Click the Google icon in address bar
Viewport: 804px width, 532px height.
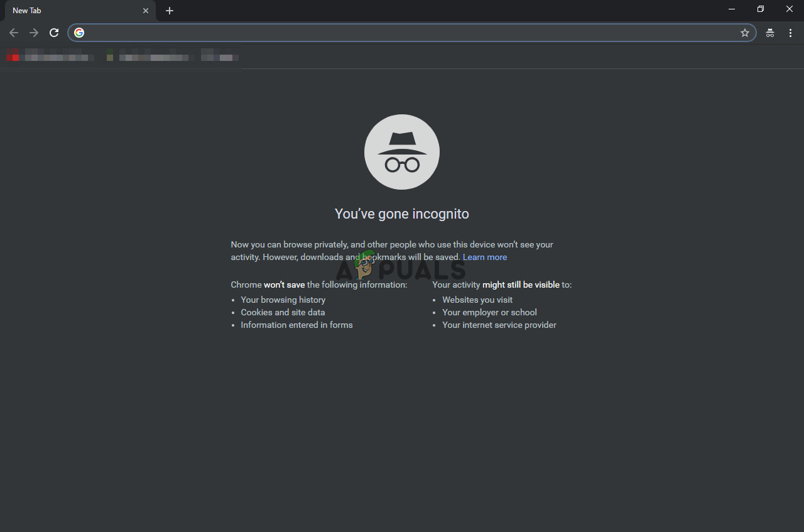coord(79,33)
